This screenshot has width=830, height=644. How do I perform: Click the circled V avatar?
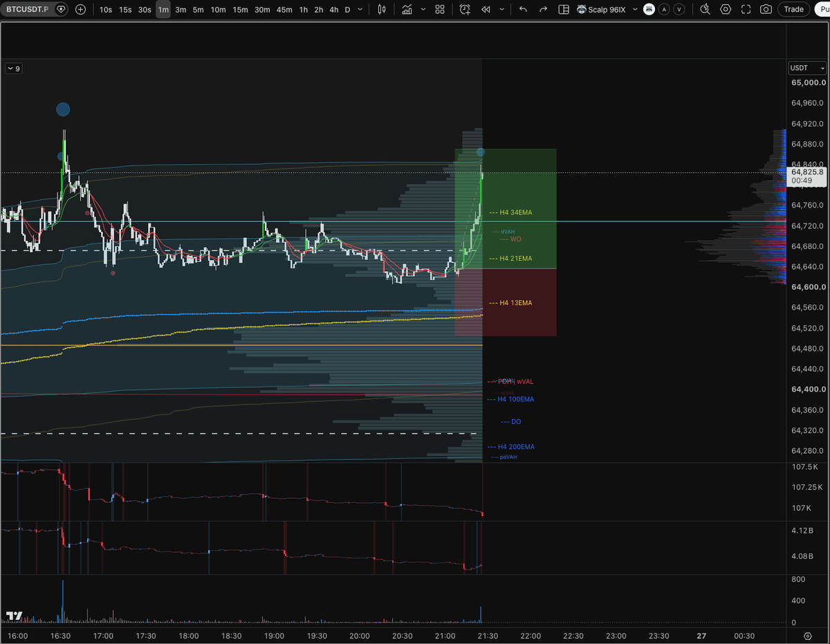(680, 10)
